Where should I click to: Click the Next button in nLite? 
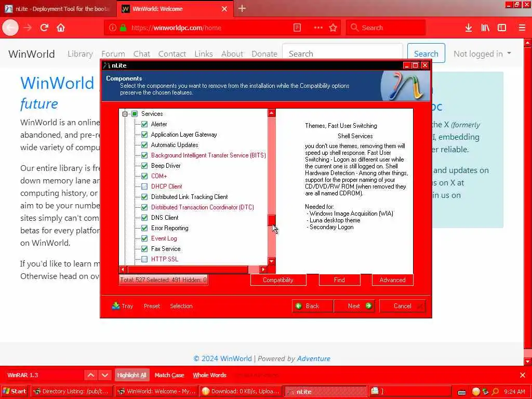[x=354, y=306]
